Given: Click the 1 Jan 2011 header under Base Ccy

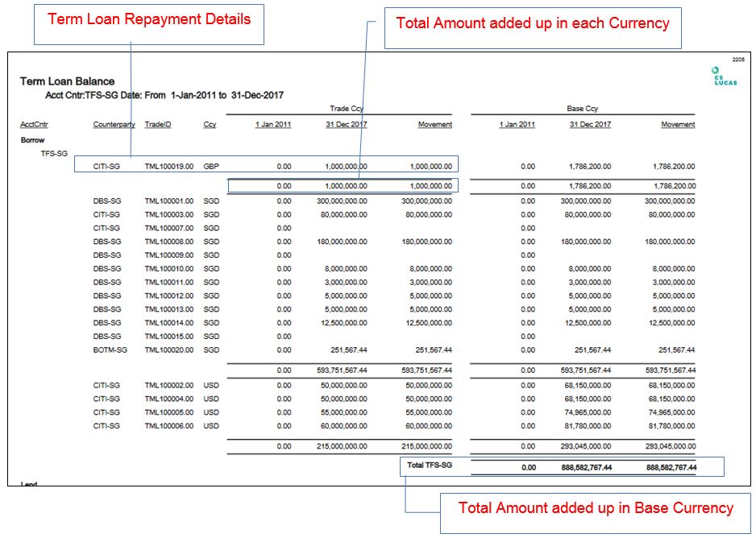Looking at the screenshot, I should pos(517,124).
